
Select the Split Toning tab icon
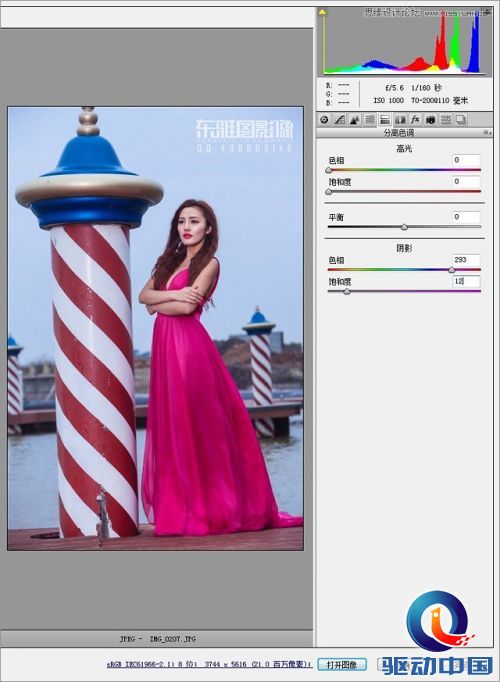[385, 120]
